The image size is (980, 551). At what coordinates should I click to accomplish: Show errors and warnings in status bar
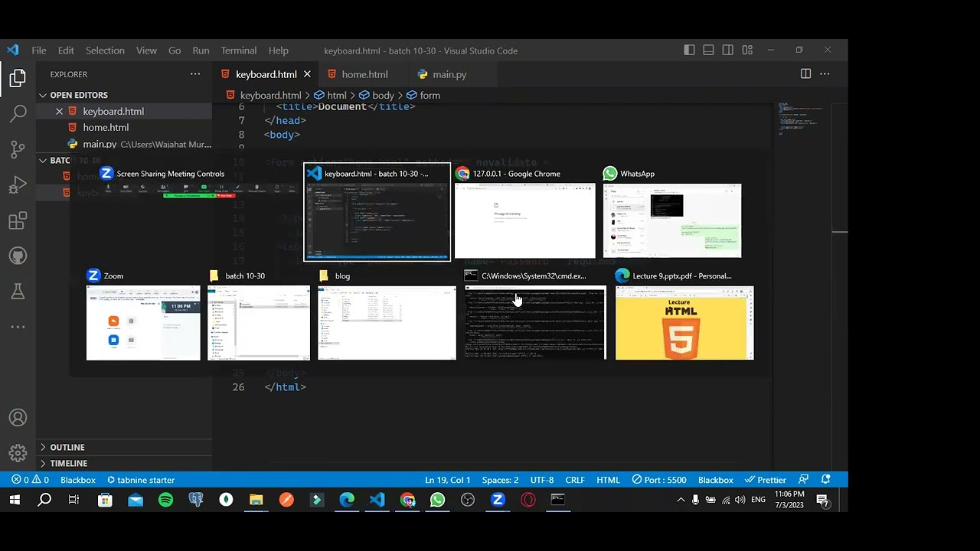click(x=30, y=480)
